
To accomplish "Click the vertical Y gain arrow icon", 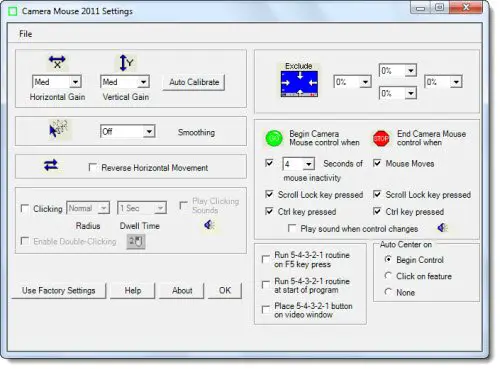I will (126, 62).
